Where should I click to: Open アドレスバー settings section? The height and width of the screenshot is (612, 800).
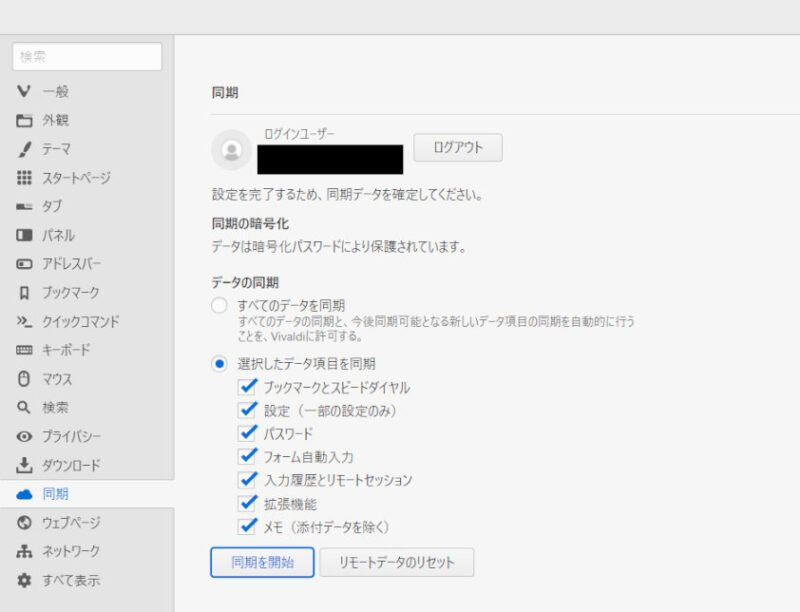(87, 264)
